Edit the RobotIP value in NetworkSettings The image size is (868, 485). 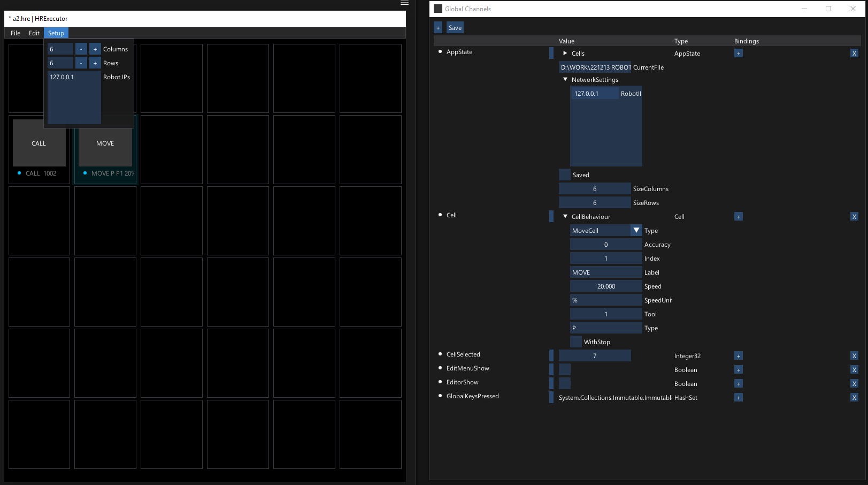point(594,93)
